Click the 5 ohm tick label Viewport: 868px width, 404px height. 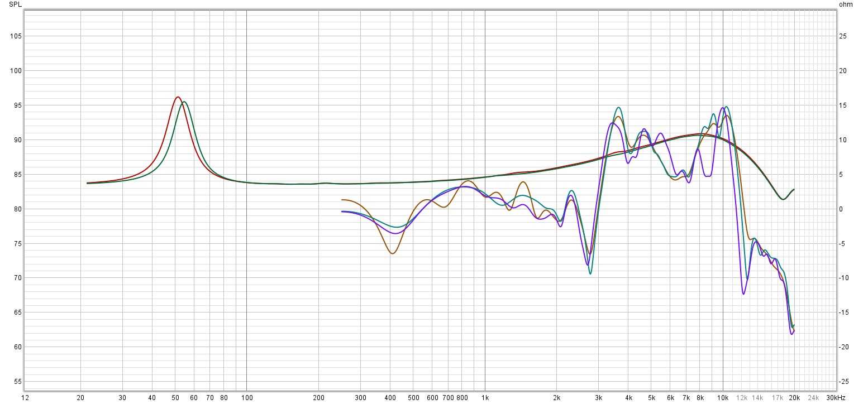[842, 175]
